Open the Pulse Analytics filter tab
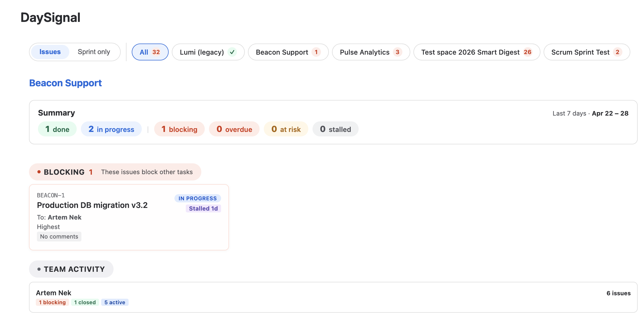Viewport: 644px width, 333px height. 364,52
